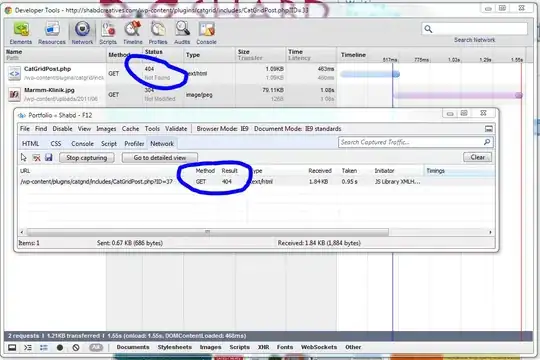Click the Marmm-Klinik.jpg image thumbnail icon
This screenshot has width=540, height=360.
(14, 94)
